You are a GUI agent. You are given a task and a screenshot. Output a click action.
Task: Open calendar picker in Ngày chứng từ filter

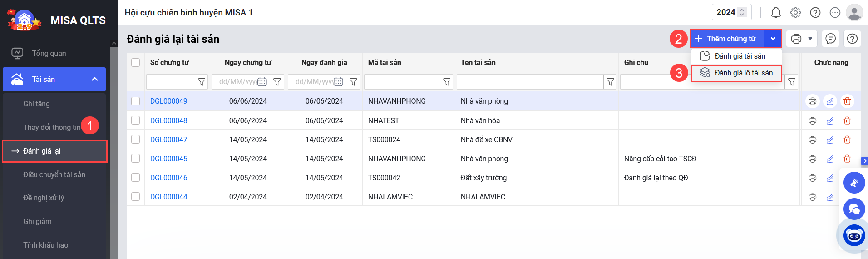(x=262, y=82)
